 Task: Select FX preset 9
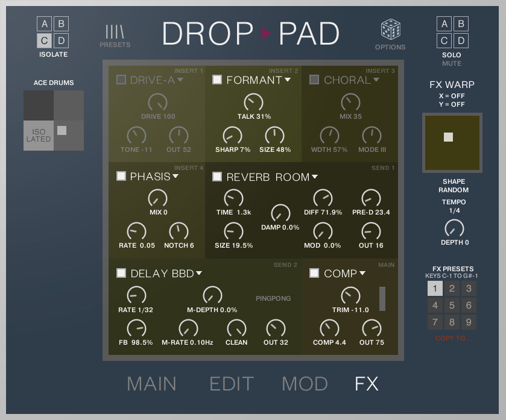pyautogui.click(x=469, y=322)
